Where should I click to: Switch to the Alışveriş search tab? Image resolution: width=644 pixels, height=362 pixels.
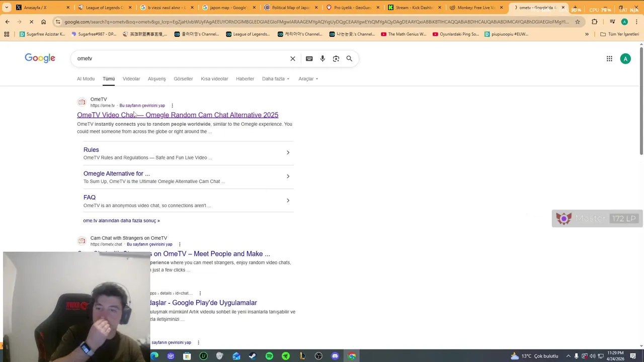[x=156, y=79]
